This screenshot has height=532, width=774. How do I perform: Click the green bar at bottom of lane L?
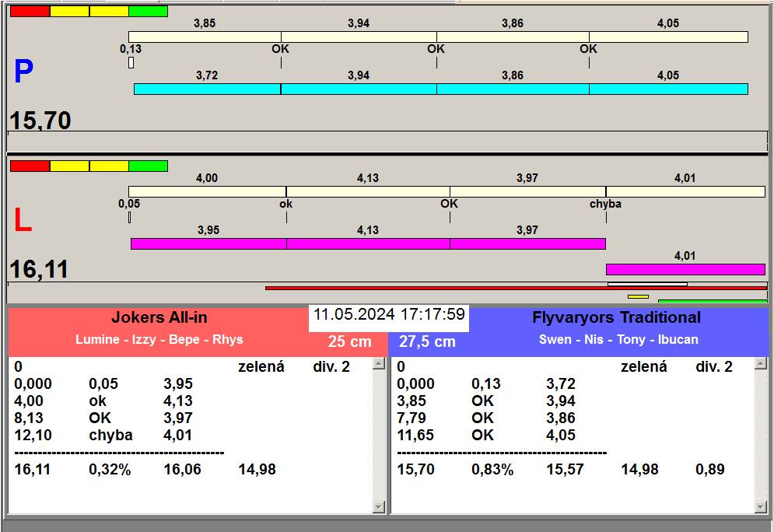[x=713, y=300]
